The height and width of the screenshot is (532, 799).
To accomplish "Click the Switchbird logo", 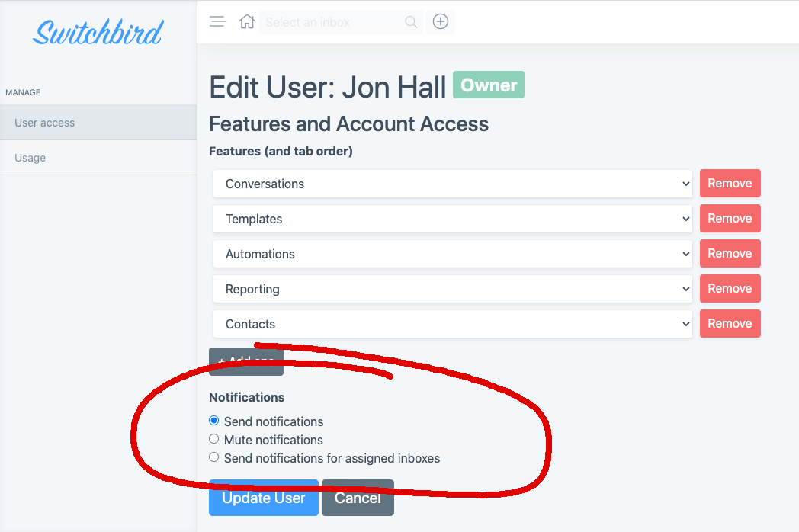I will click(98, 31).
